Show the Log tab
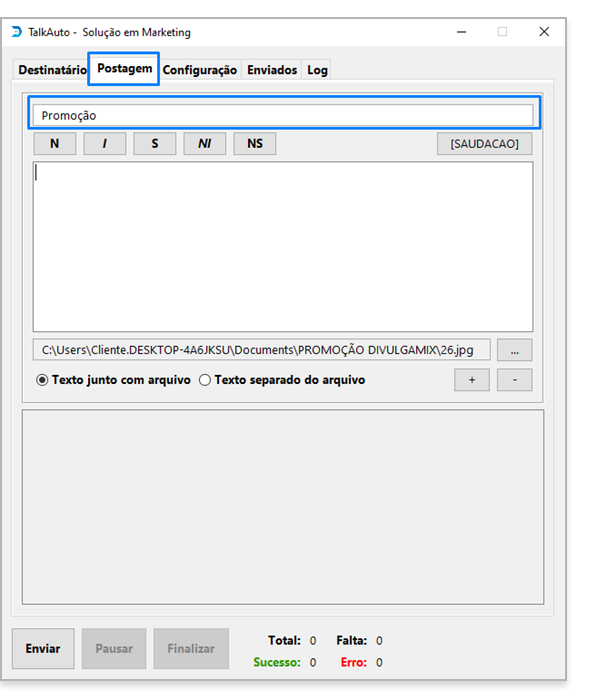 317,70
